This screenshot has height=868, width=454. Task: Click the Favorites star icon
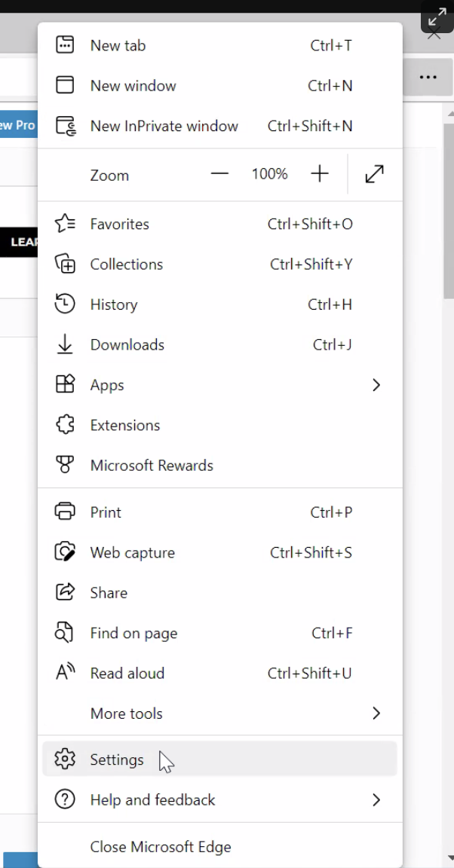coord(66,224)
